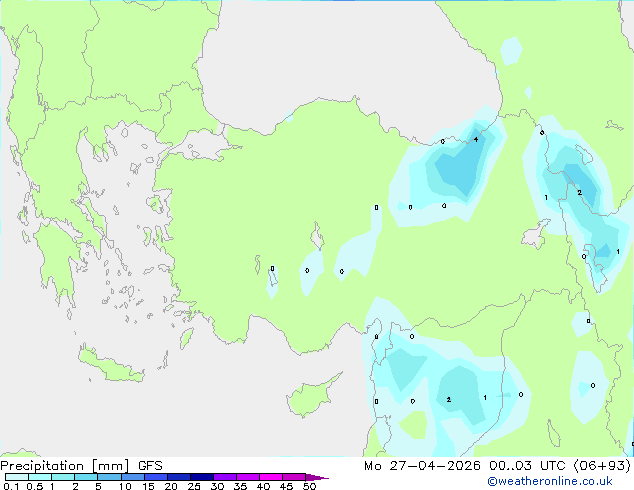
Task: Click the 'Precipitation [mm]' title text
Action: [65, 466]
